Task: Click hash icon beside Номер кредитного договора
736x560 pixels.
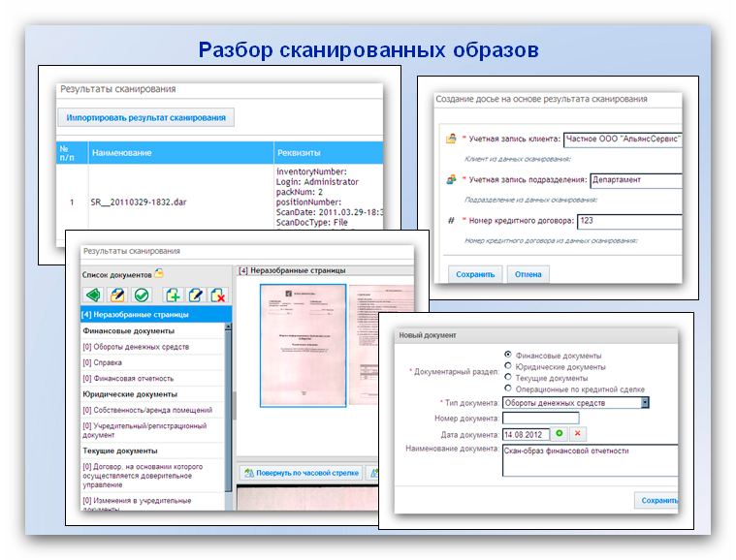Action: 451,221
